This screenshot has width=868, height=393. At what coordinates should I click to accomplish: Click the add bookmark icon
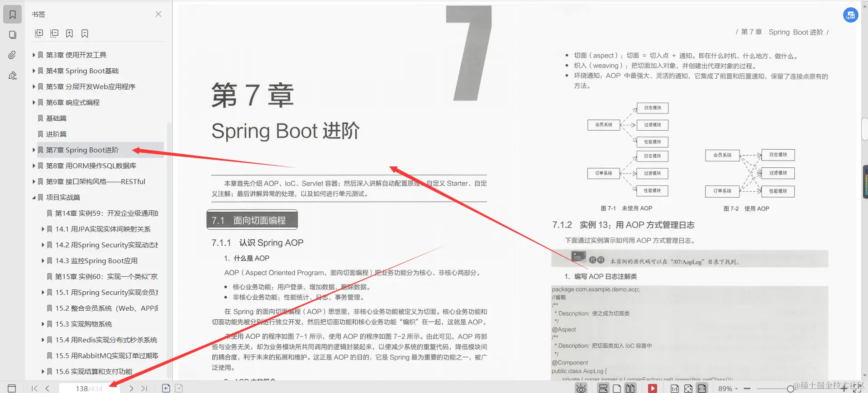coord(69,33)
